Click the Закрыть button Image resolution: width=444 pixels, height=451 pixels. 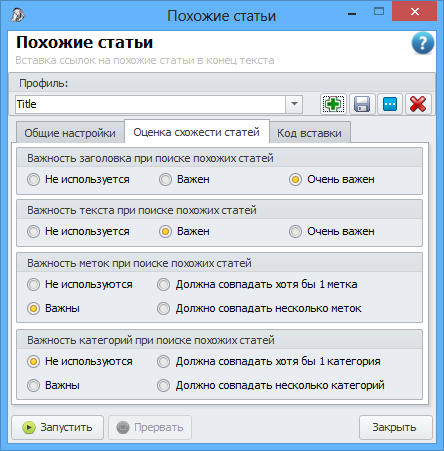(x=396, y=427)
